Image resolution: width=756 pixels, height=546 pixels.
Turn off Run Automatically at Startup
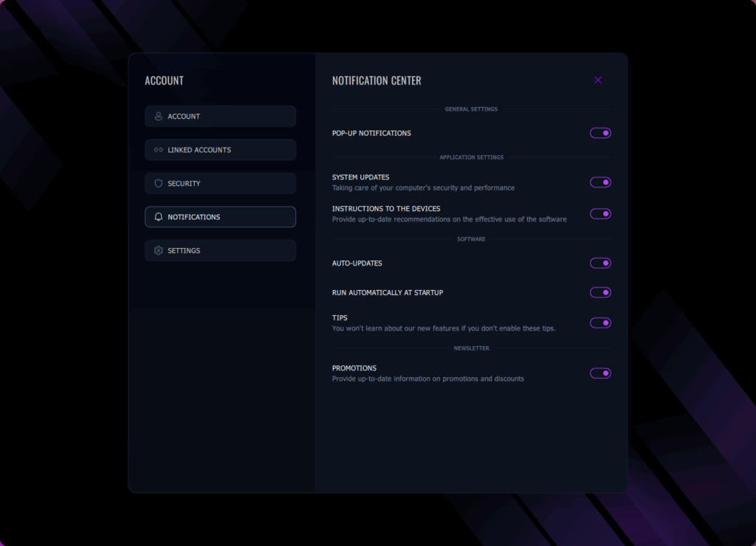pos(600,293)
